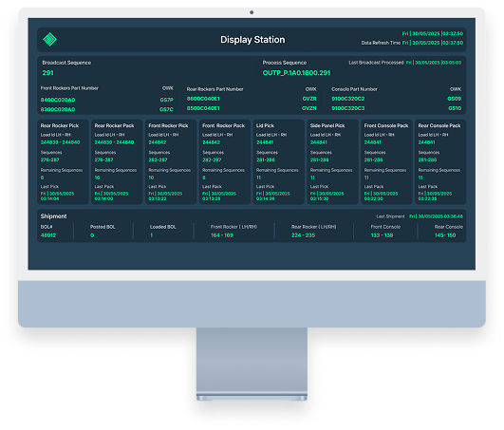The height and width of the screenshot is (430, 504).
Task: Click console part number 9100C320C3
Action: (x=348, y=108)
